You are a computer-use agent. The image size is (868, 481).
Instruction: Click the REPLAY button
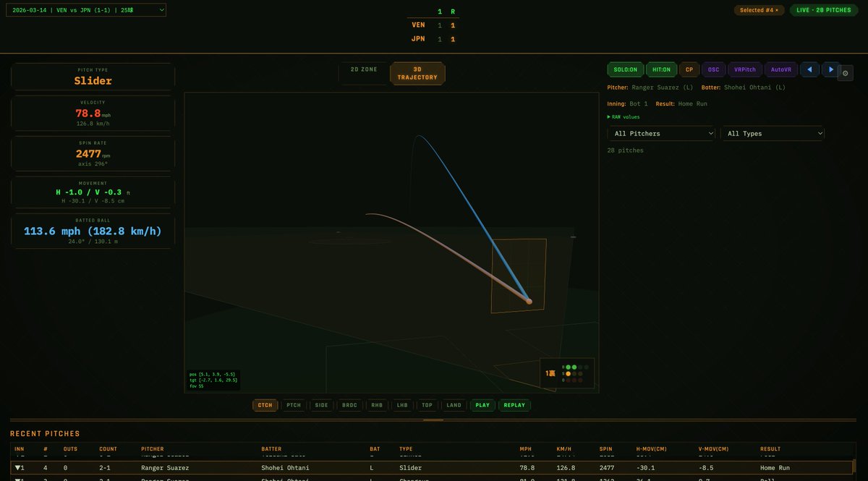click(x=514, y=405)
